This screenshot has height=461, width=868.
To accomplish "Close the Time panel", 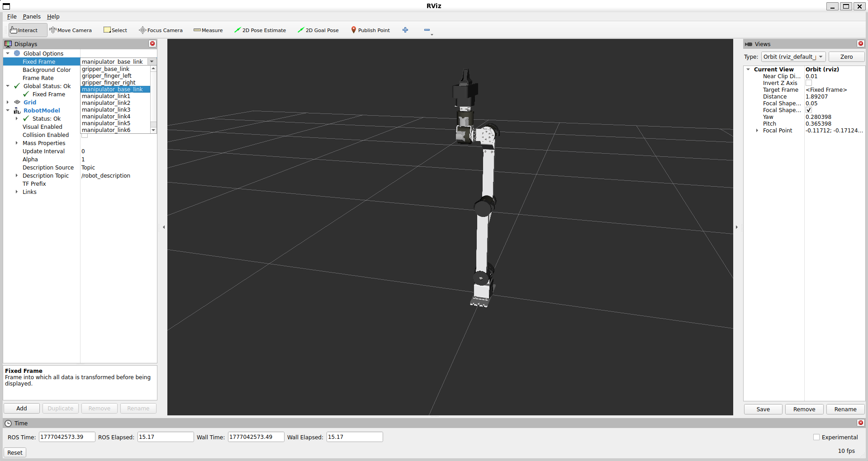I will [x=861, y=423].
